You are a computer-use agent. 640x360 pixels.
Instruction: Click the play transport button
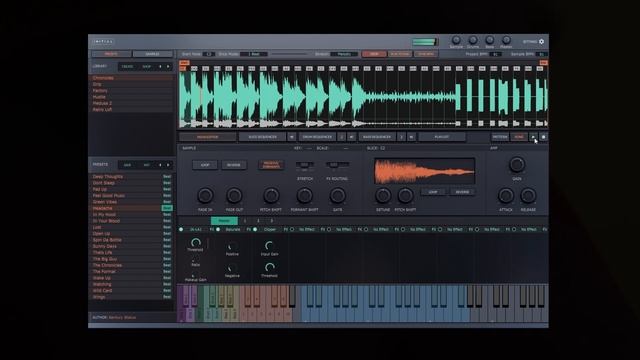533,137
